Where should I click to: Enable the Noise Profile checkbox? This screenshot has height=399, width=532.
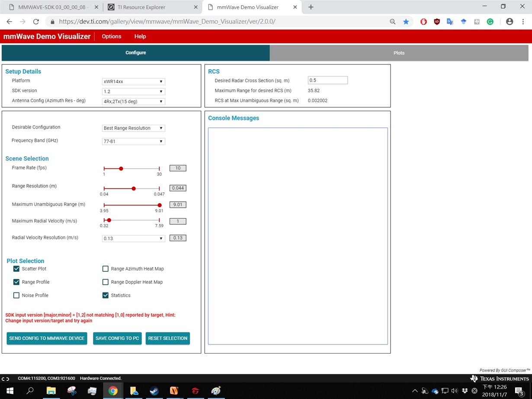coord(16,295)
